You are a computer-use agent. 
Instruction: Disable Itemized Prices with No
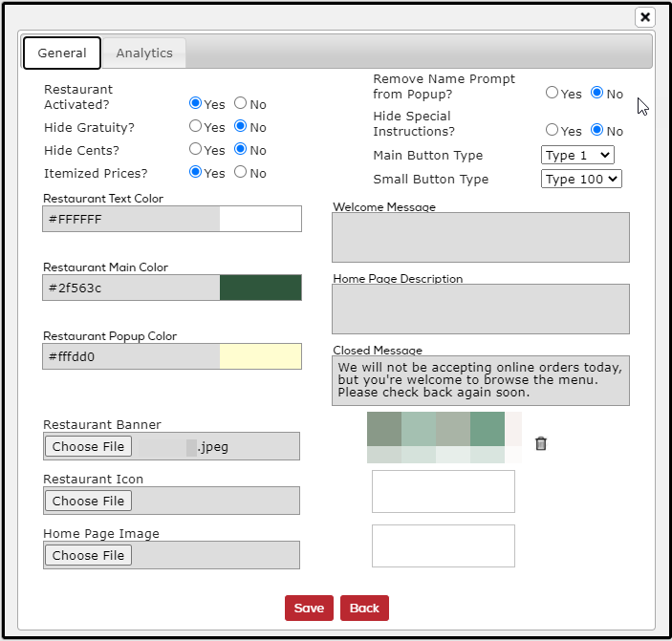click(241, 172)
